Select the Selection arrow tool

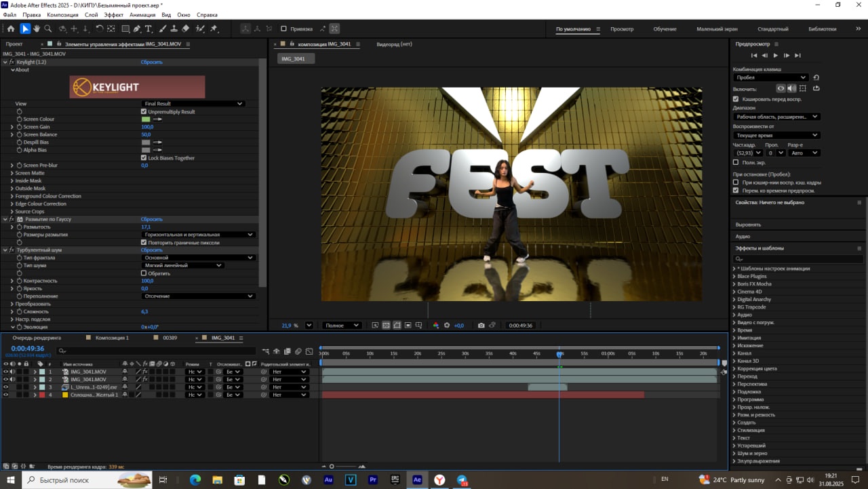pyautogui.click(x=25, y=28)
